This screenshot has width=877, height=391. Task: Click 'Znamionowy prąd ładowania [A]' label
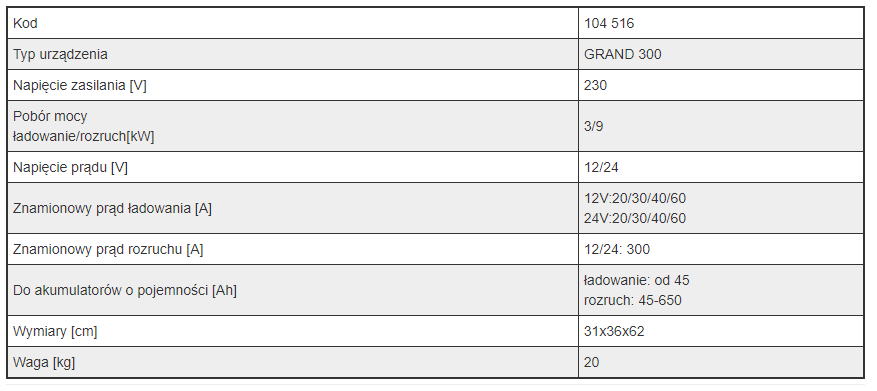(x=112, y=209)
